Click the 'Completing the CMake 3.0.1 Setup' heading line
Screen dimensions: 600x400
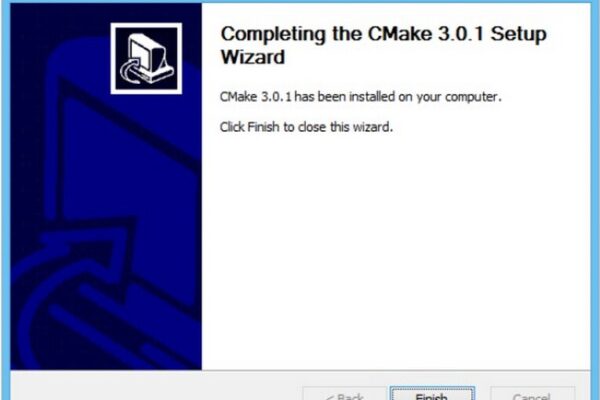[383, 34]
